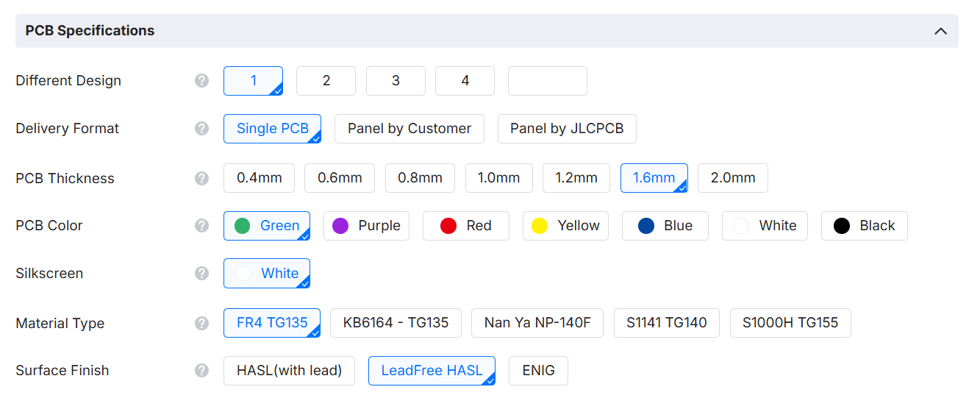Select 2 different designs
The height and width of the screenshot is (398, 980).
pos(326,81)
